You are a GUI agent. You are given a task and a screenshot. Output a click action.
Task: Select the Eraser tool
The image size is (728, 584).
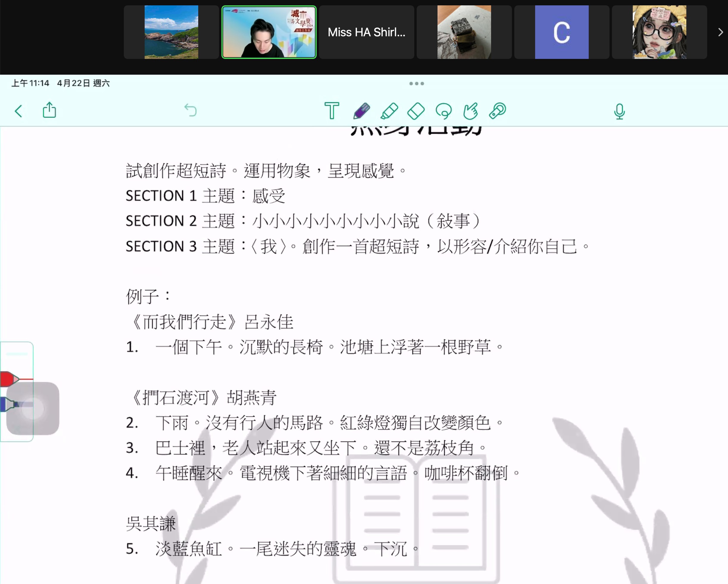click(x=416, y=111)
